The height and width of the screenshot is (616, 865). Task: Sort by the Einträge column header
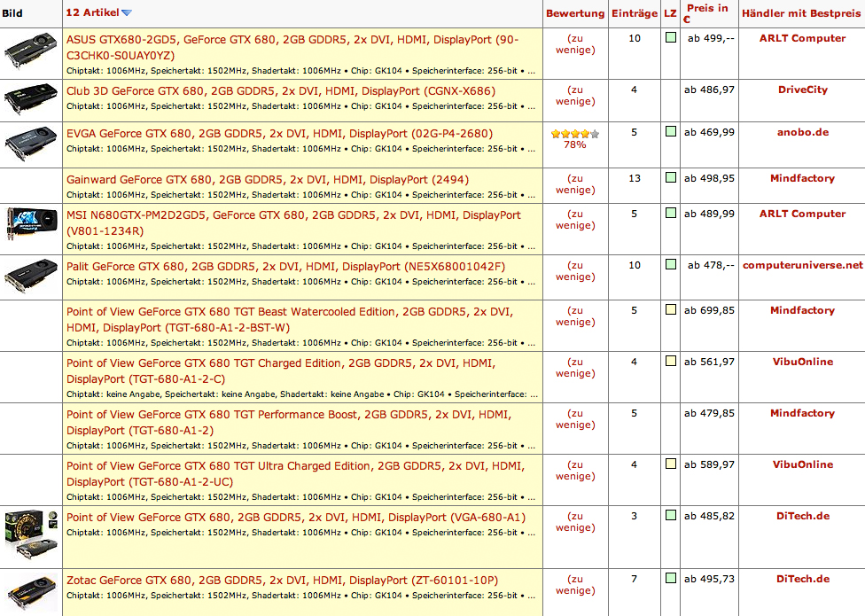click(x=635, y=13)
